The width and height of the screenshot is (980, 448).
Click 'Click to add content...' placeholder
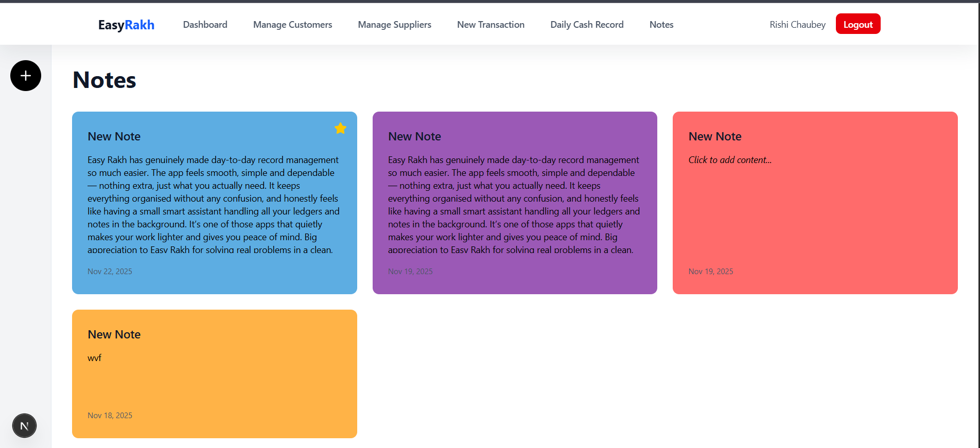730,160
